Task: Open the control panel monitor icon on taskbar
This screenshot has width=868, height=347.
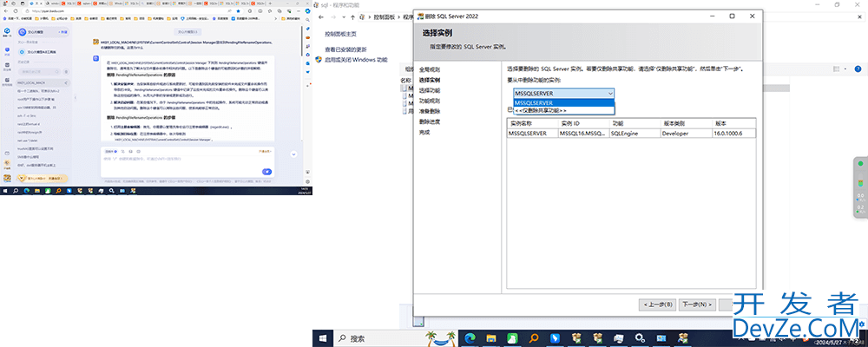Action: pos(661,337)
